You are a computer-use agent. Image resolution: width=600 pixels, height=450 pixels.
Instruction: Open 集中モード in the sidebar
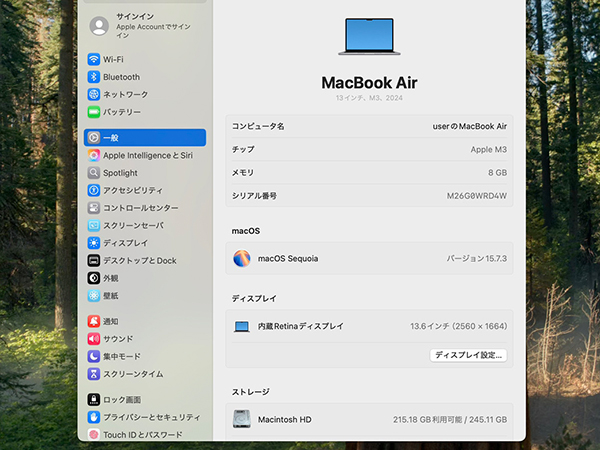tap(121, 356)
